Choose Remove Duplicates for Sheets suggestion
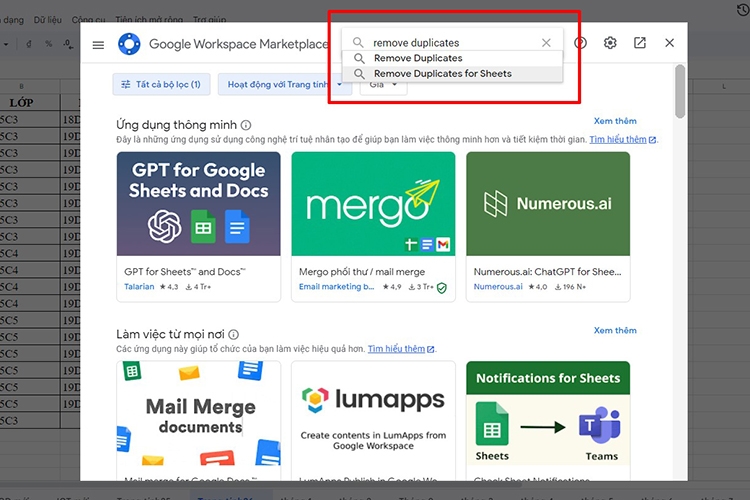750x500 pixels. (x=452, y=74)
